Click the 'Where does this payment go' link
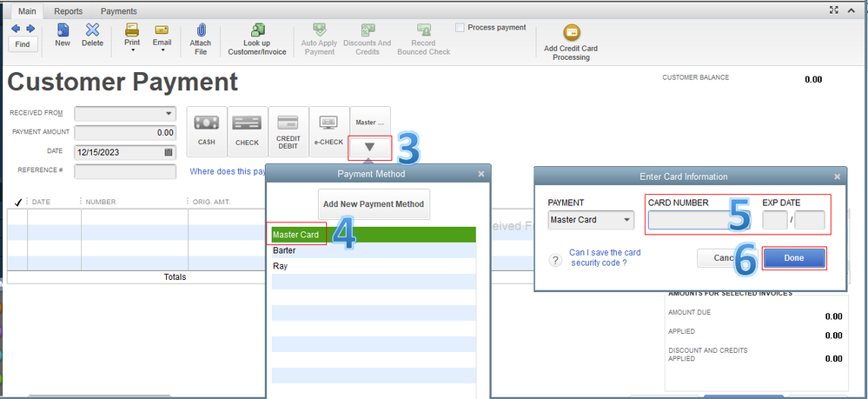This screenshot has width=868, height=399. [x=228, y=171]
